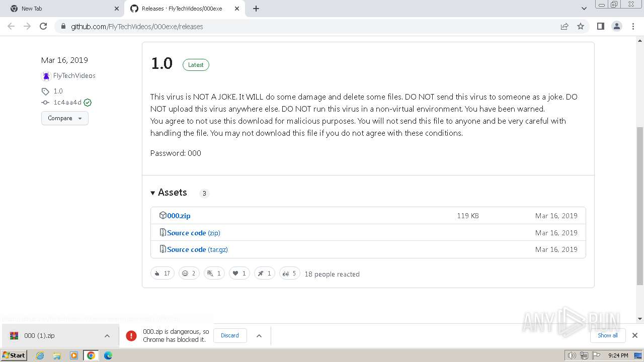Click the file icon beside Source code (tar.gz)

point(163,249)
